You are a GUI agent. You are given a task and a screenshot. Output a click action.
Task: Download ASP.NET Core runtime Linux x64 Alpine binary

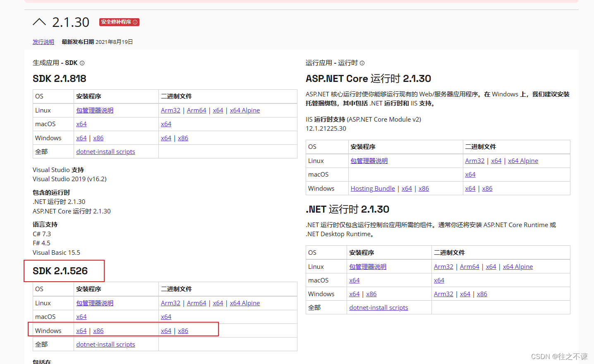click(x=523, y=161)
